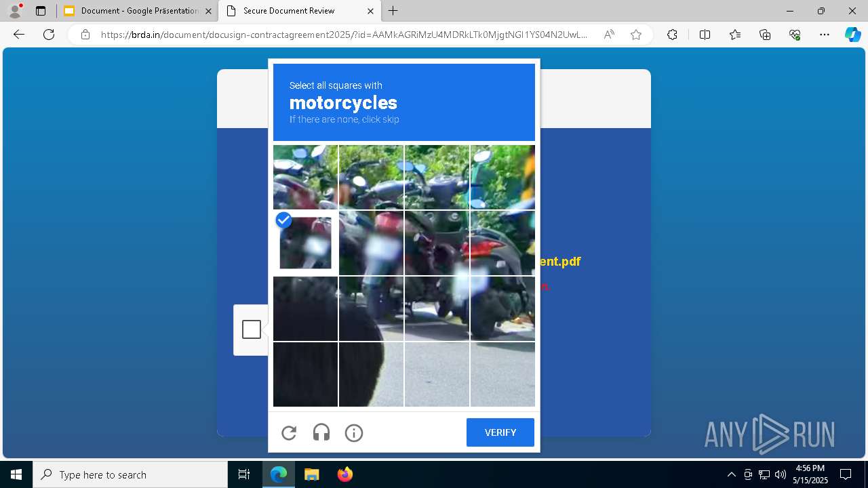The width and height of the screenshot is (868, 488).
Task: Open Microsoft Edge from taskbar
Action: pyautogui.click(x=279, y=474)
